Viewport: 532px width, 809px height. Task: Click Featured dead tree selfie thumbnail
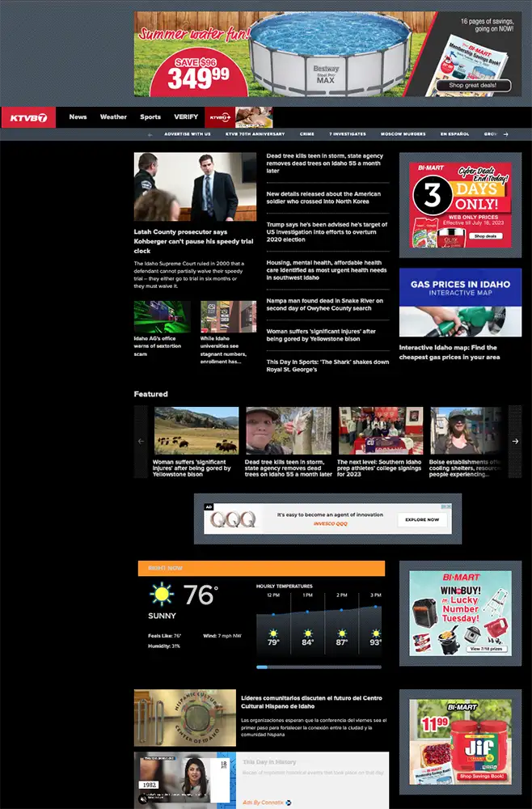coord(289,431)
